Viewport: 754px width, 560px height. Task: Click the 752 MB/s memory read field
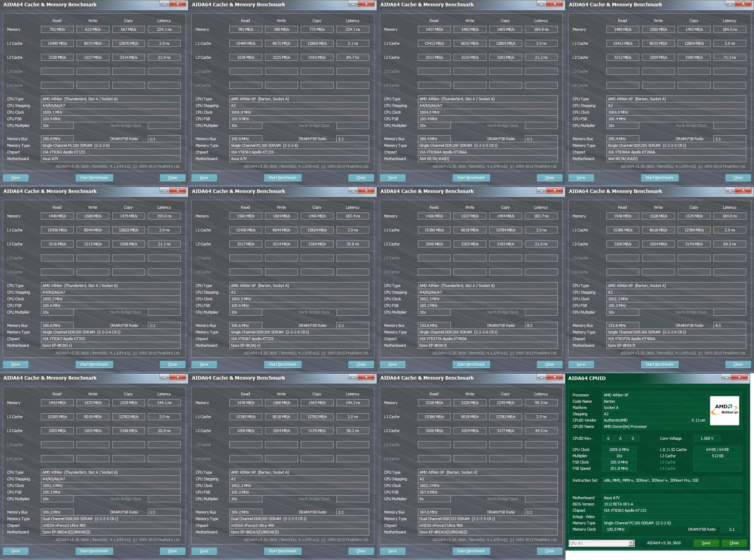(x=57, y=29)
